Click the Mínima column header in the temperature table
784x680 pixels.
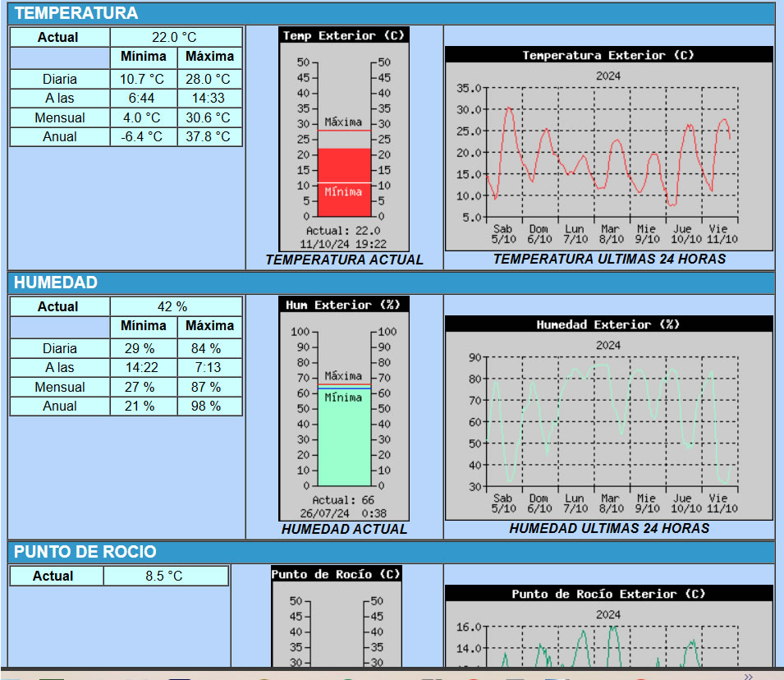pos(144,56)
